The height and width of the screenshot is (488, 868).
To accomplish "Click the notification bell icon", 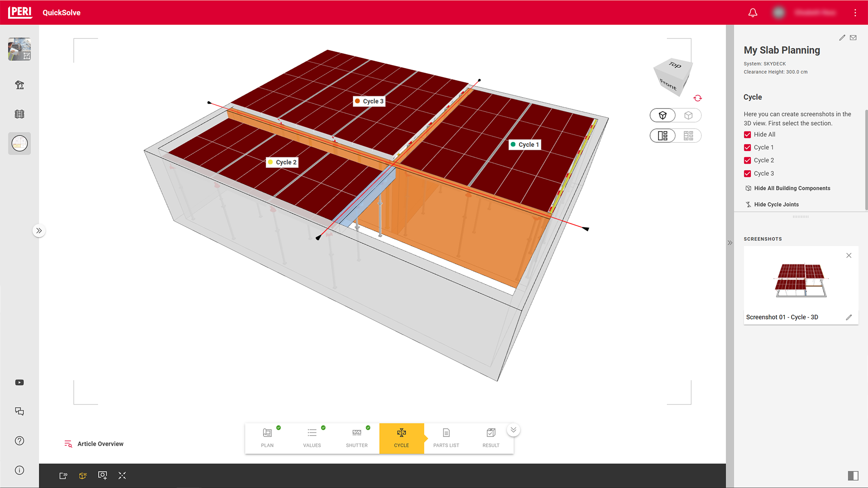I will [x=753, y=13].
